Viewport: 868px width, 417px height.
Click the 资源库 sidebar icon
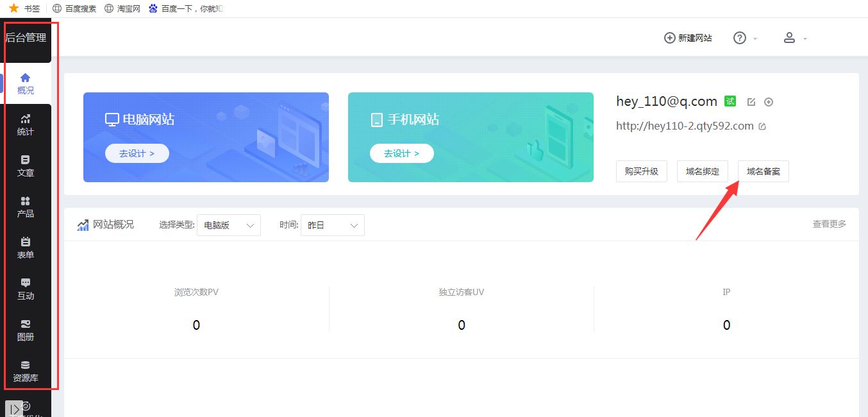click(x=25, y=371)
